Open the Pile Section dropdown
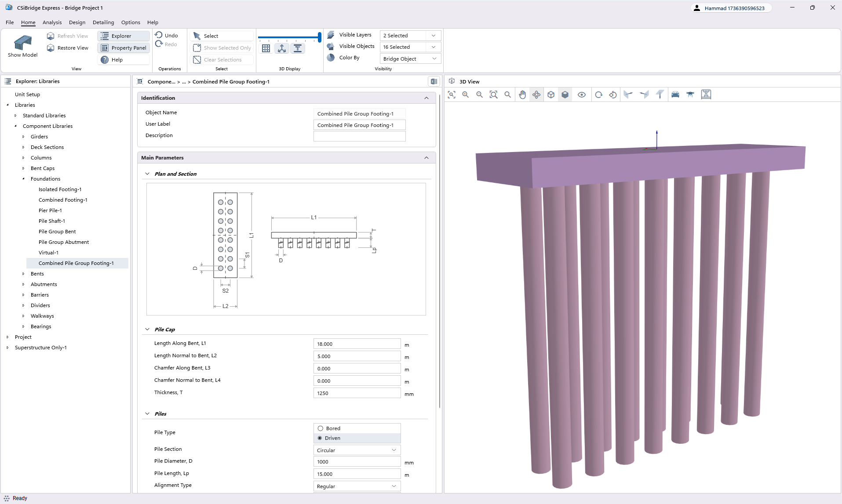 pos(357,450)
